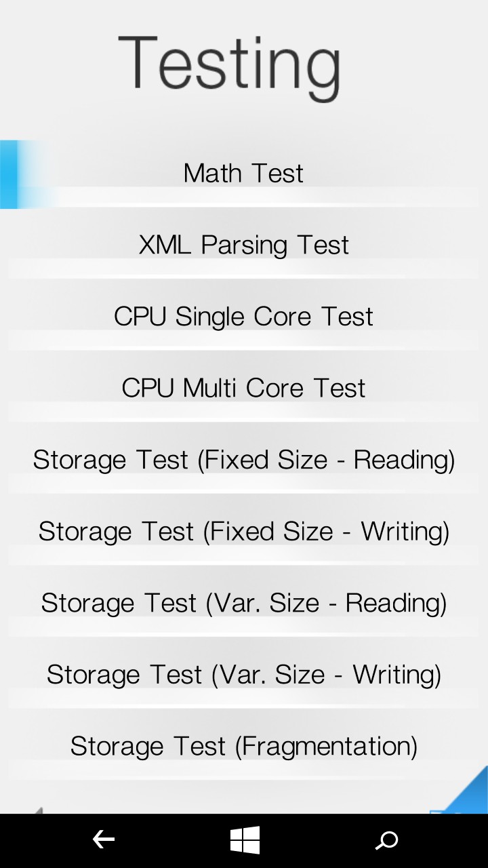Open Storage Test (Fixed Size - Reading)
Image resolution: width=488 pixels, height=868 pixels.
click(x=243, y=460)
